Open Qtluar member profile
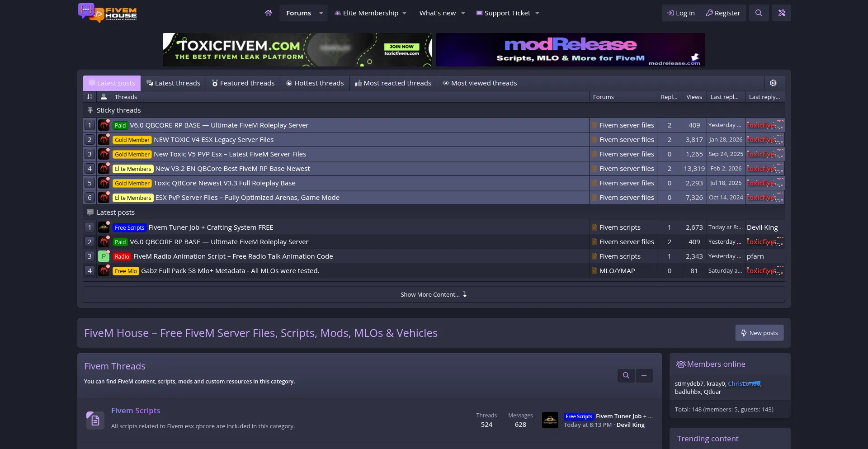868x449 pixels. point(712,392)
